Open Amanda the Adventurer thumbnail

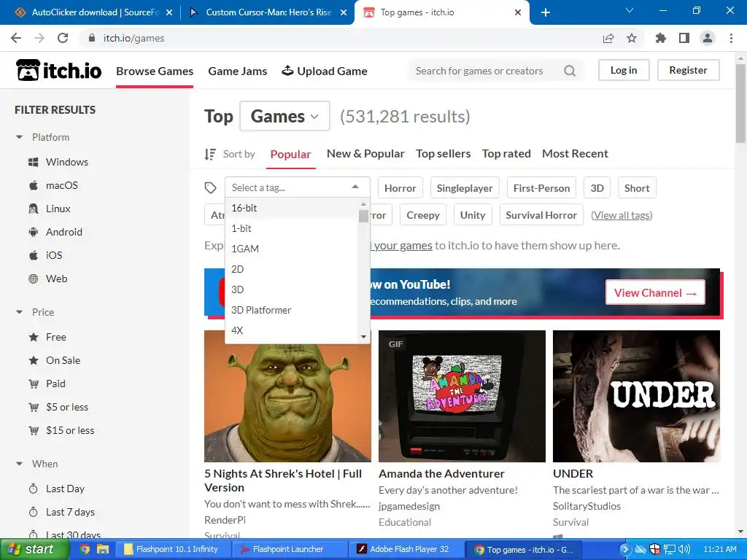click(462, 396)
